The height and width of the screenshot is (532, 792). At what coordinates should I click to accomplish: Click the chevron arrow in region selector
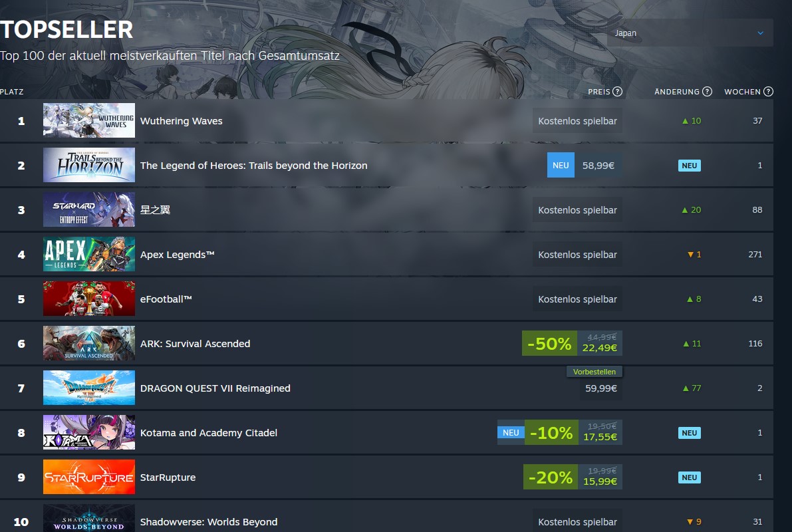tap(760, 33)
